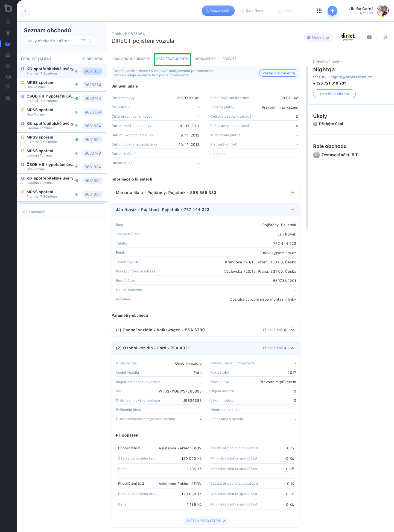
Task: Click globe icon on ČSOB HB Premier IT Solutions row
Action: pos(77,98)
